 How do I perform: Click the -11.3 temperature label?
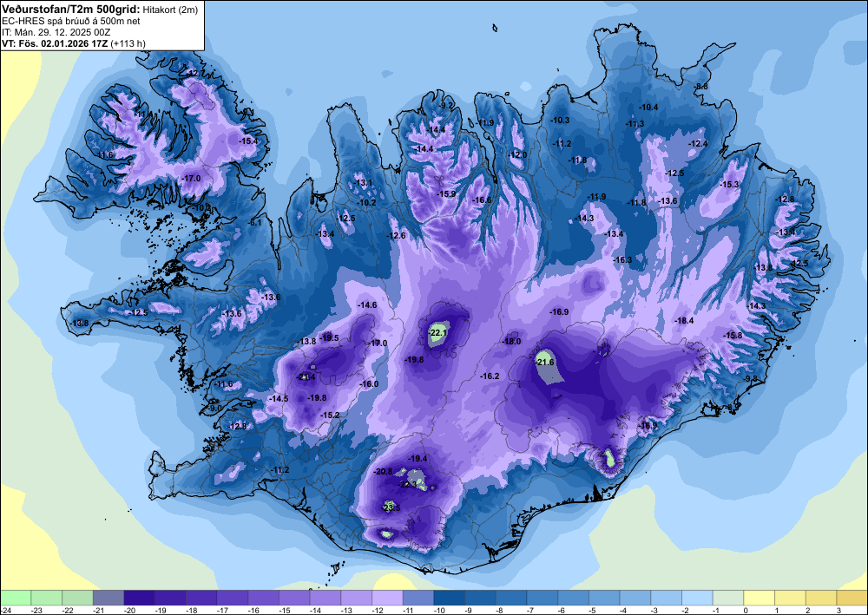635,124
